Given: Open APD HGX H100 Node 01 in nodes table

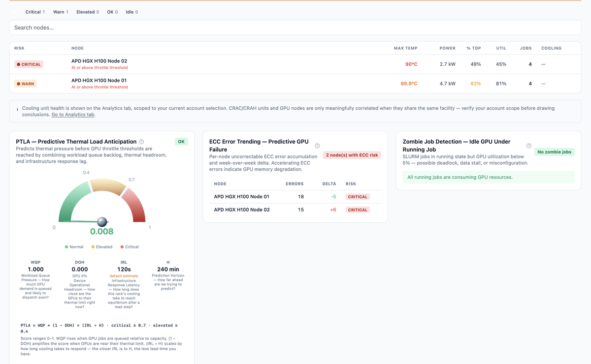Looking at the screenshot, I should pyautogui.click(x=99, y=80).
